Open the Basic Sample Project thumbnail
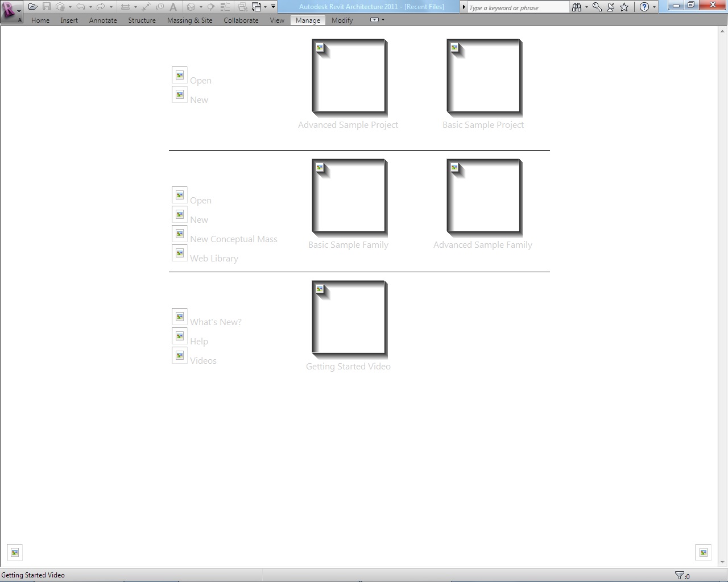The height and width of the screenshot is (582, 728). (484, 77)
